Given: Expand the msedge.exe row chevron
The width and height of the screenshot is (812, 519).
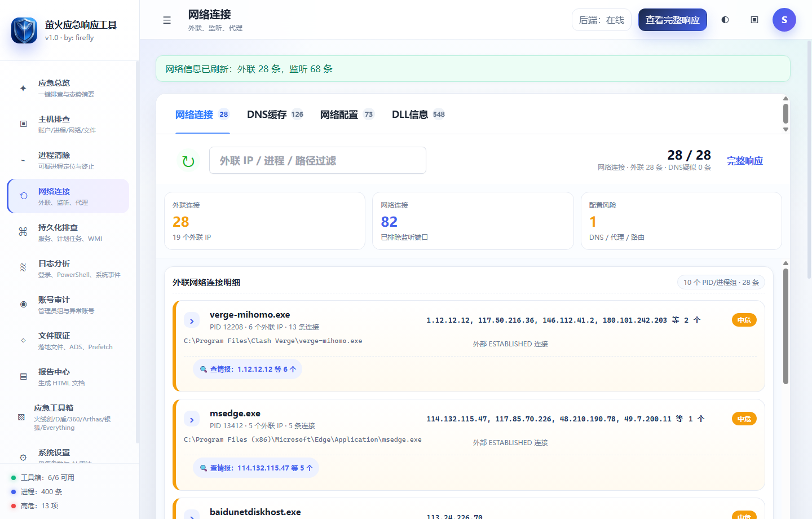Looking at the screenshot, I should 192,419.
